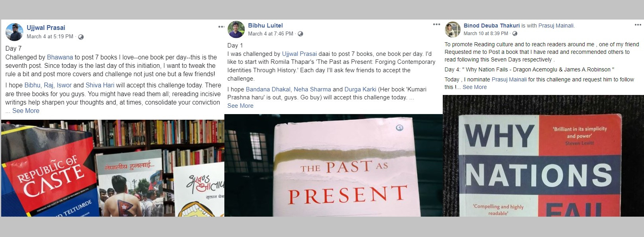644x237 pixels.
Task: Open Binod Deuba Thakuri's profile picture
Action: pos(453,30)
